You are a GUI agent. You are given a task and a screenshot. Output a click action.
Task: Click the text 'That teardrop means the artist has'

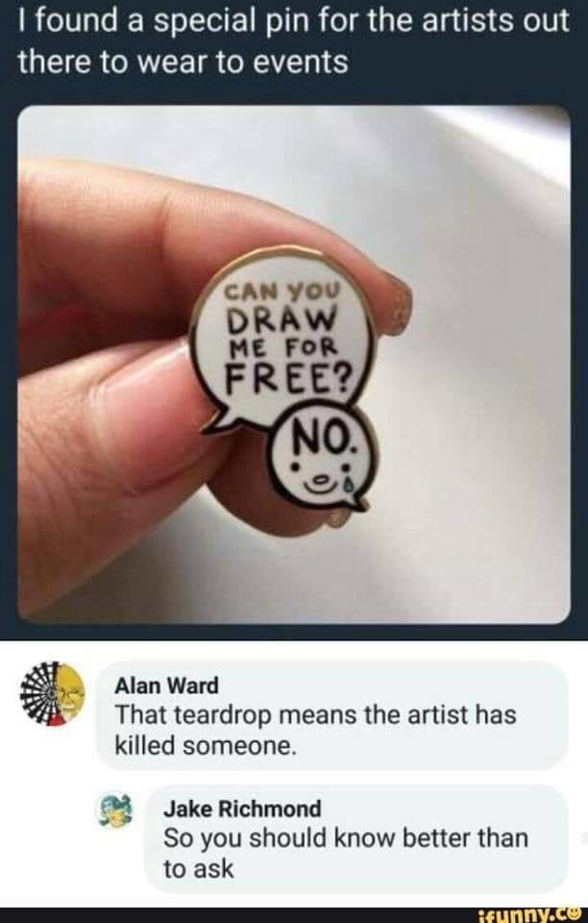coord(315,715)
